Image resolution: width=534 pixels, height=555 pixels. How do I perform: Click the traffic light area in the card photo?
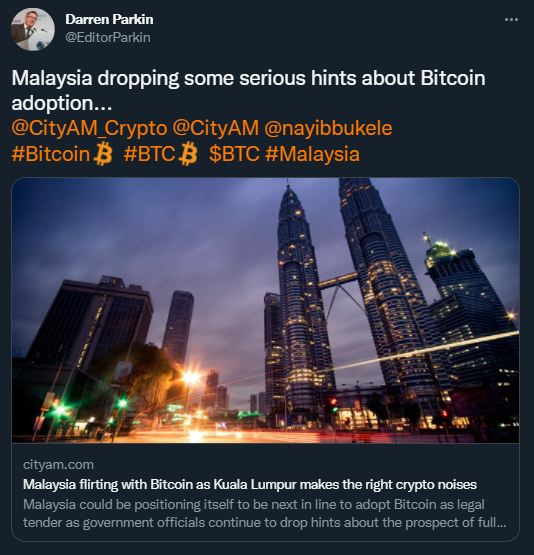click(122, 404)
